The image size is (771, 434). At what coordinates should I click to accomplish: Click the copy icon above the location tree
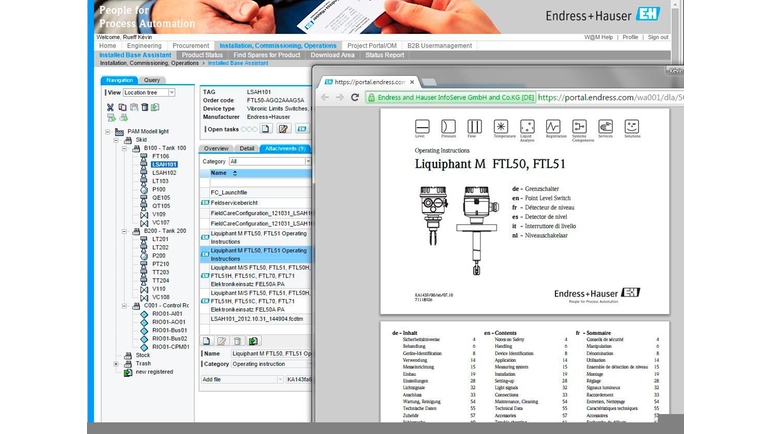click(122, 107)
